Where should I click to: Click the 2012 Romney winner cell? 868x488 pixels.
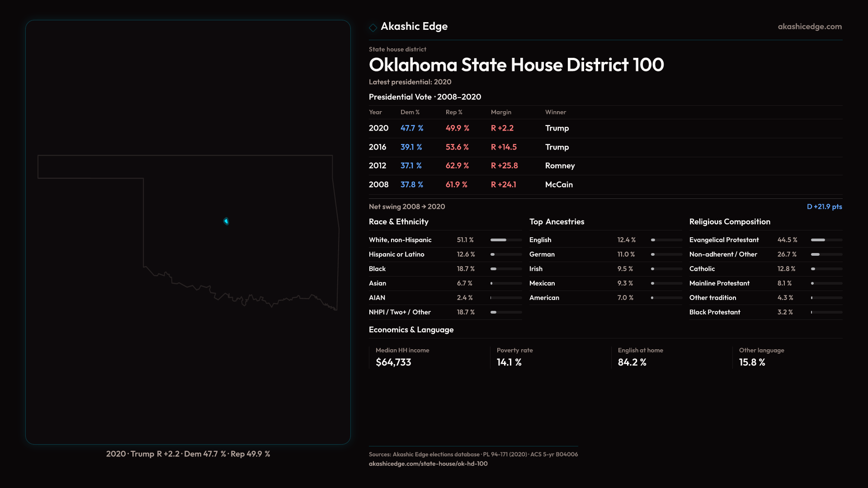tap(560, 166)
